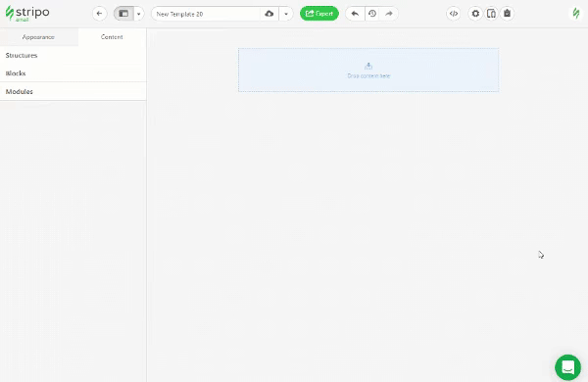Expand the template name dropdown arrow
Screen dimensions: 588x382
[x=286, y=14]
